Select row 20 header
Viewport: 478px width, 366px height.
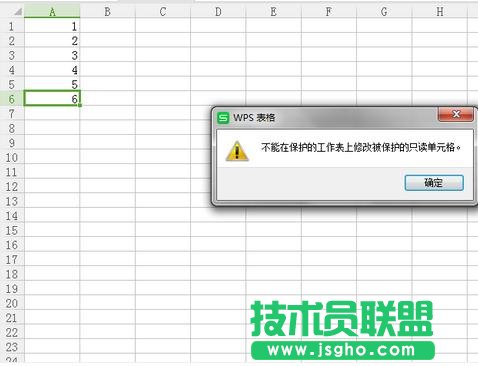(x=12, y=303)
